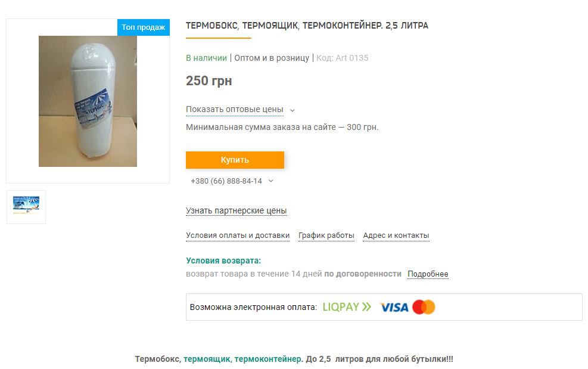
Task: Click the 'термоконтейнер' green link
Action: (x=269, y=359)
